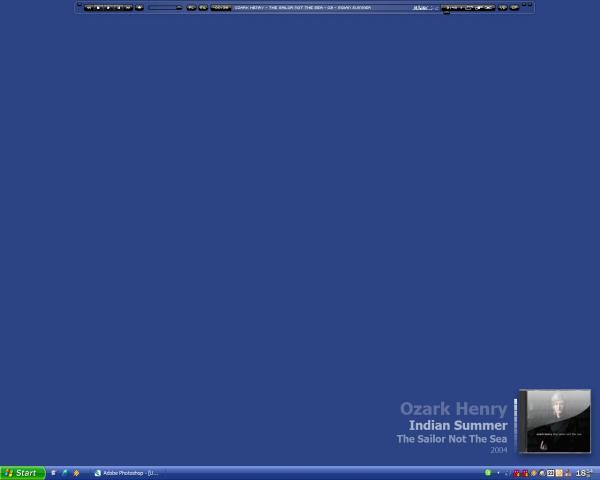
Task: Click the '2004' year text
Action: [x=499, y=450]
